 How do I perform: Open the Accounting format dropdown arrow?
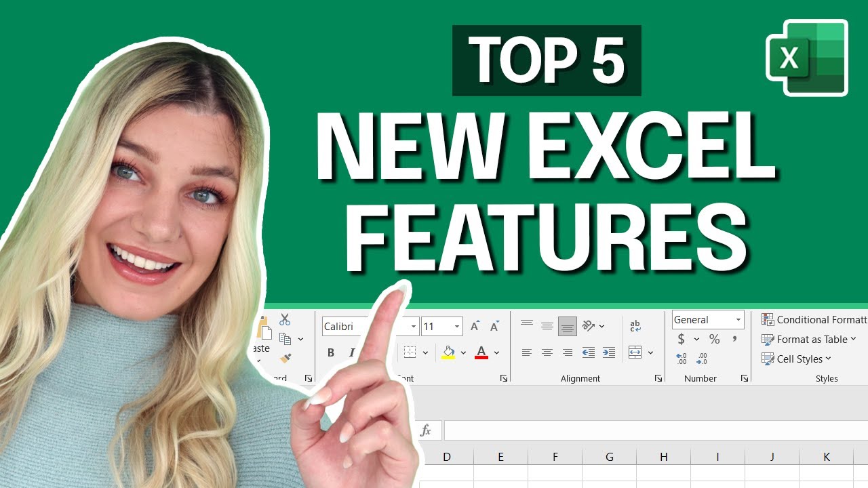tap(696, 339)
